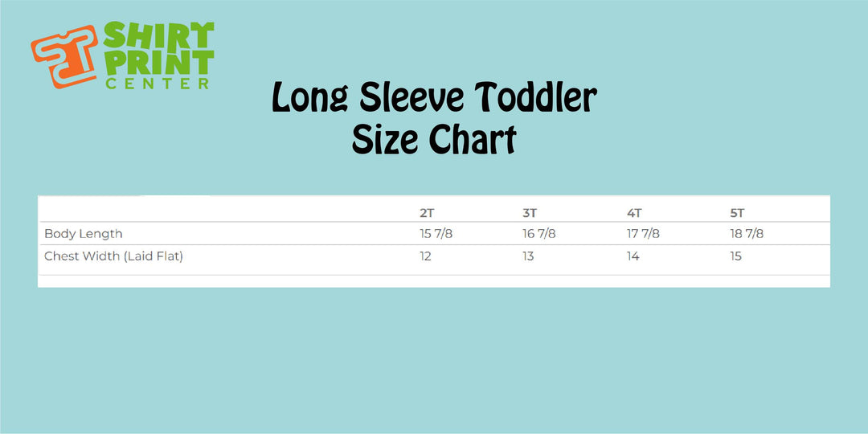The width and height of the screenshot is (868, 434).
Task: Click the green SHIRT PRINT logo text
Action: 159,50
